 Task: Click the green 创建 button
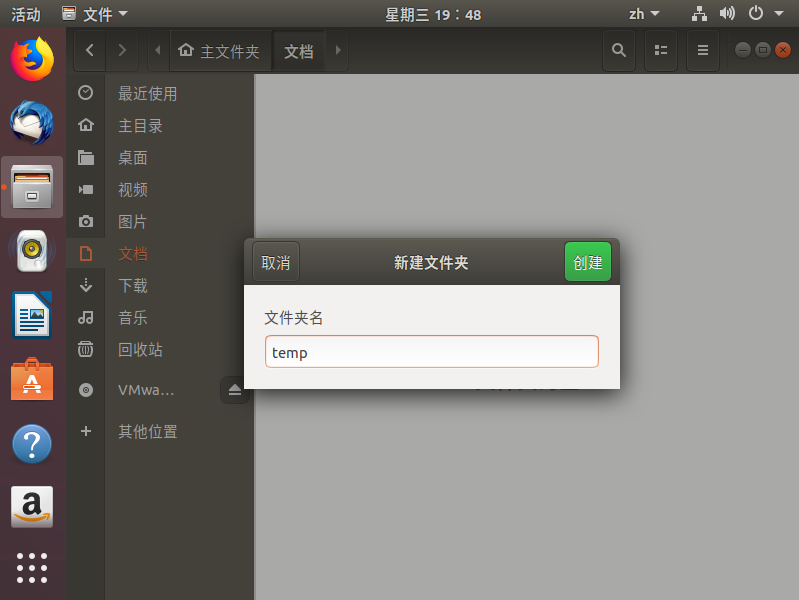click(x=587, y=262)
